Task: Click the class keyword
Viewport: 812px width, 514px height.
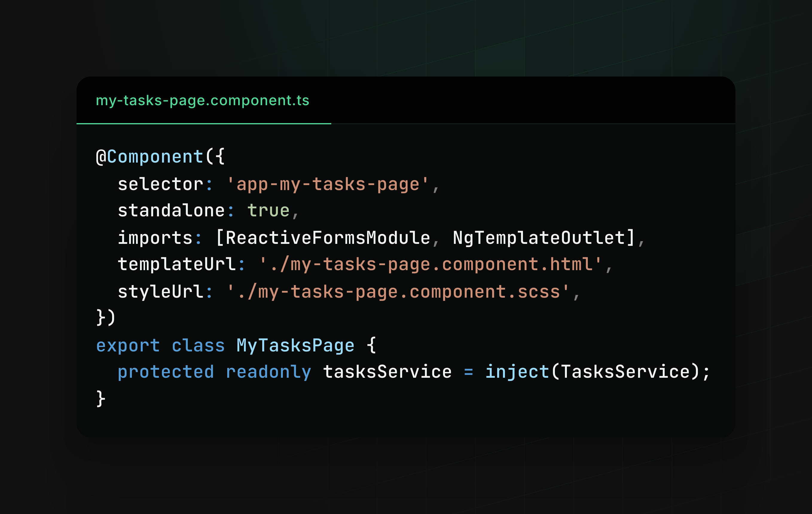Action: (198, 345)
